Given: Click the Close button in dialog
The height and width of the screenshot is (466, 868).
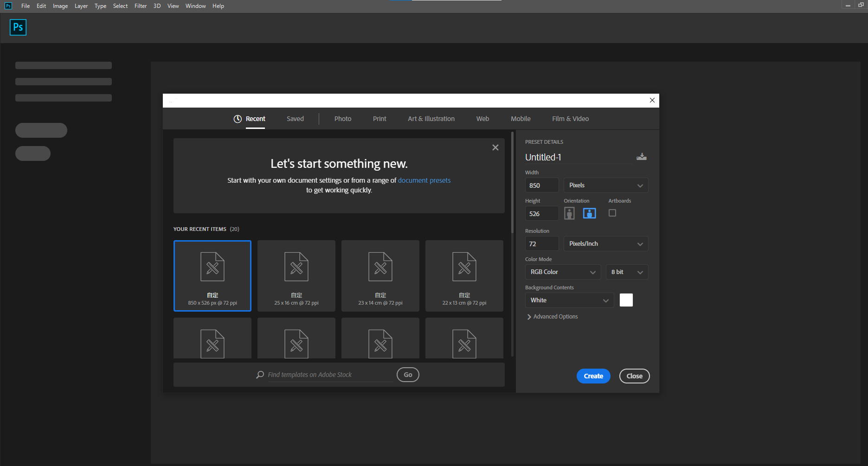Looking at the screenshot, I should click(x=634, y=376).
